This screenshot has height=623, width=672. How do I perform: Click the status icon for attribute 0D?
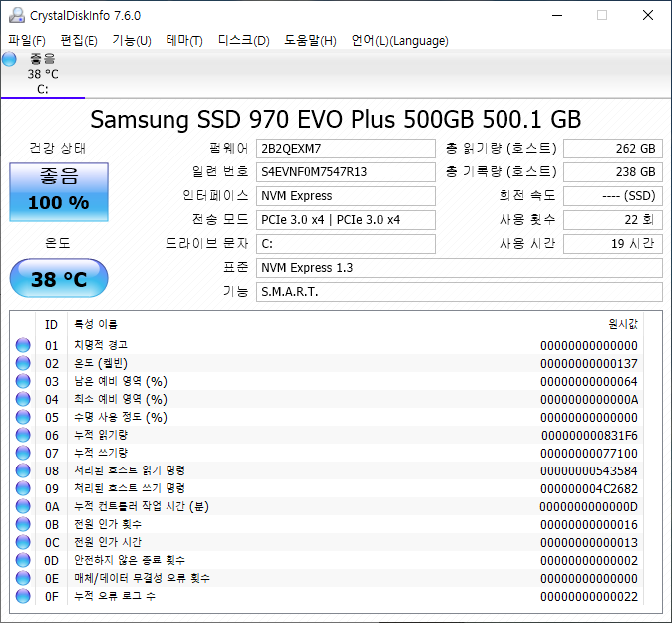23,560
